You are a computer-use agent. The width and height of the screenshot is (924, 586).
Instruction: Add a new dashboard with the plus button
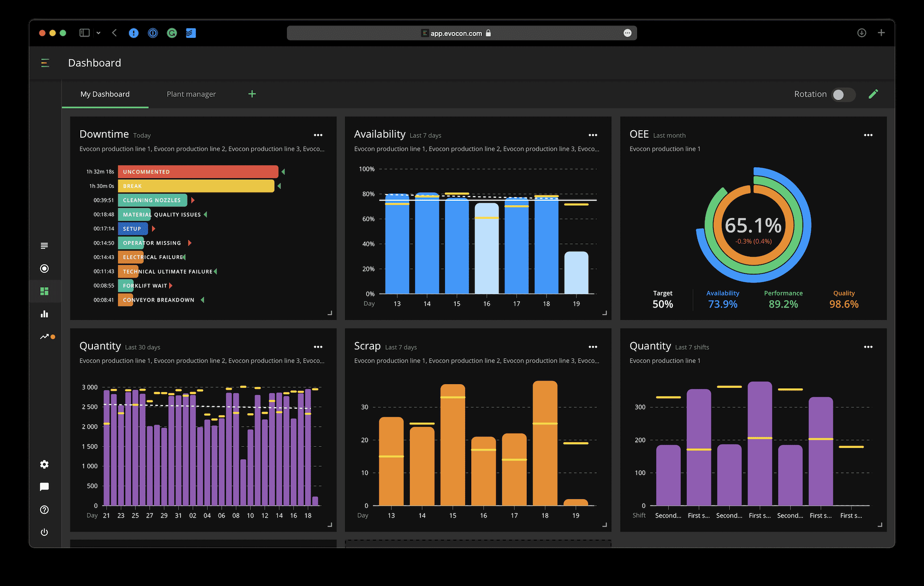click(x=252, y=94)
